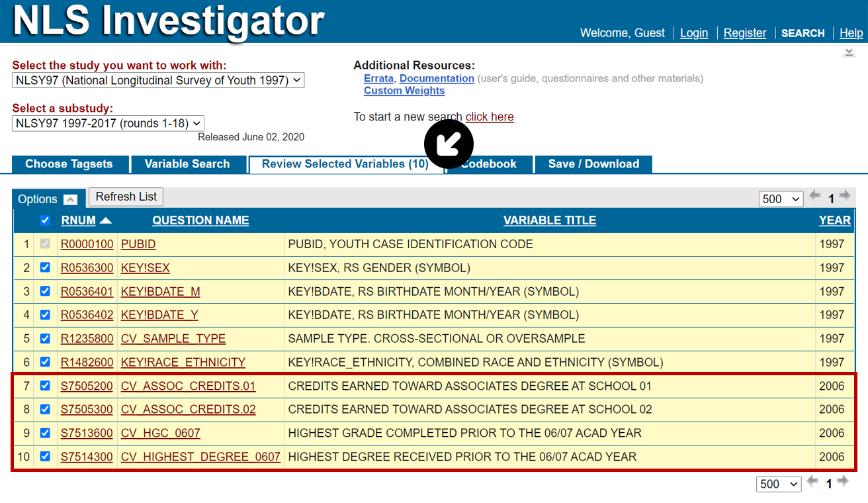Open variable R0000100 link

(x=87, y=244)
